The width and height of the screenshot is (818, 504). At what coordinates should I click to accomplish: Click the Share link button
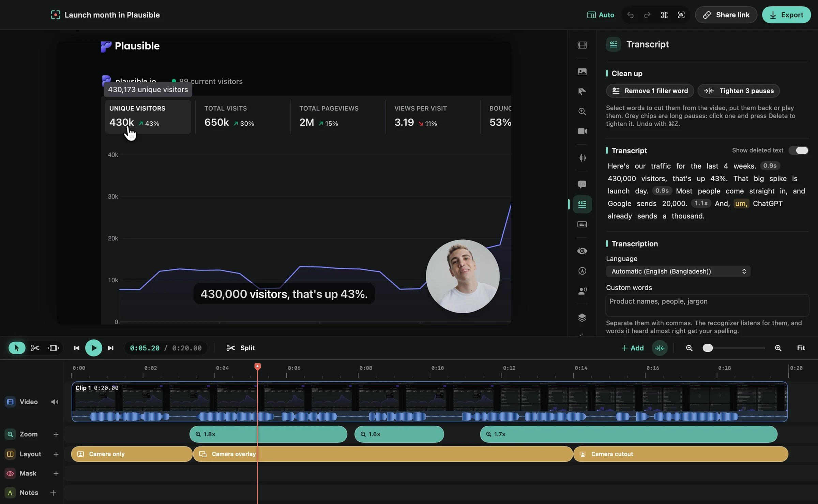726,15
